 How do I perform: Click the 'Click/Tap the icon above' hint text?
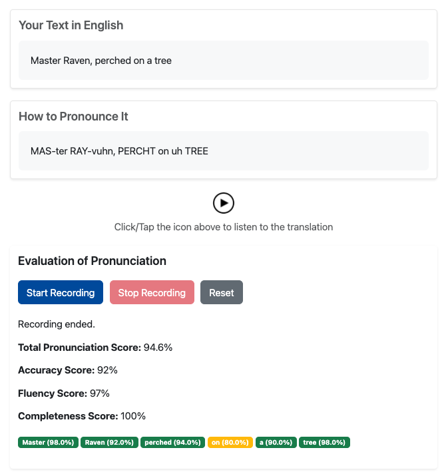(x=224, y=227)
